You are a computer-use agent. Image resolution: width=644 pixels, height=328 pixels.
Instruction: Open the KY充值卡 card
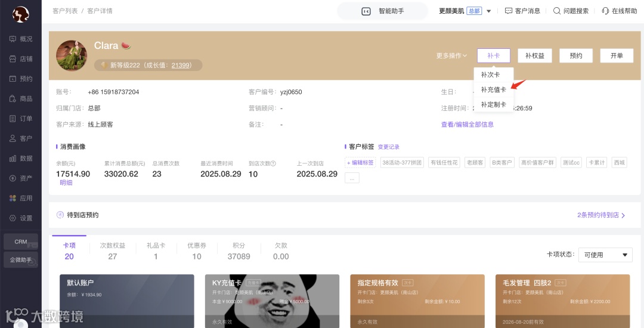pyautogui.click(x=273, y=301)
